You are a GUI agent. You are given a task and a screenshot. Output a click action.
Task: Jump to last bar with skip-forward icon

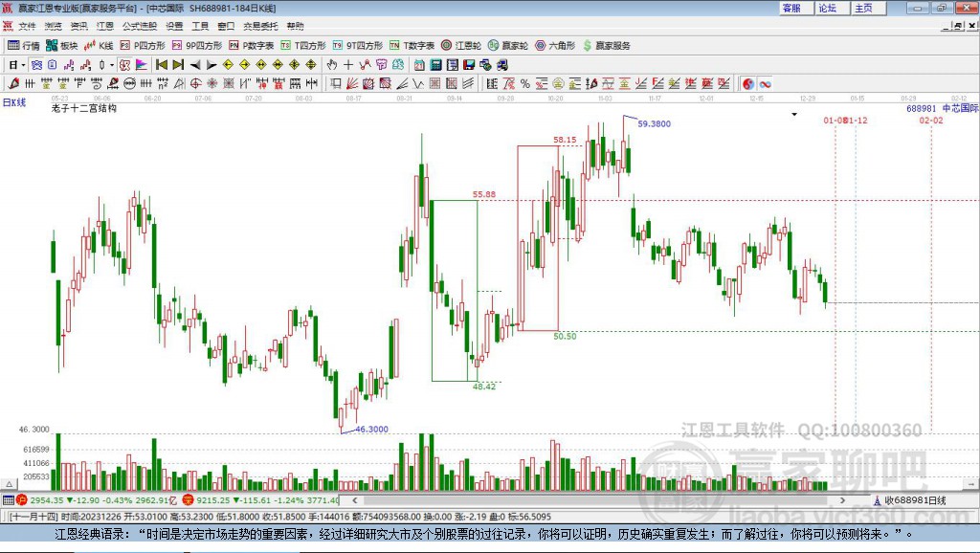tap(178, 65)
